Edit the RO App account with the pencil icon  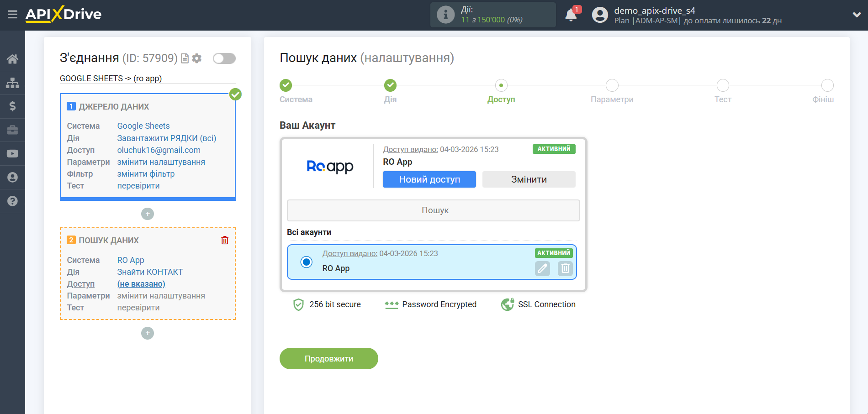pyautogui.click(x=542, y=268)
